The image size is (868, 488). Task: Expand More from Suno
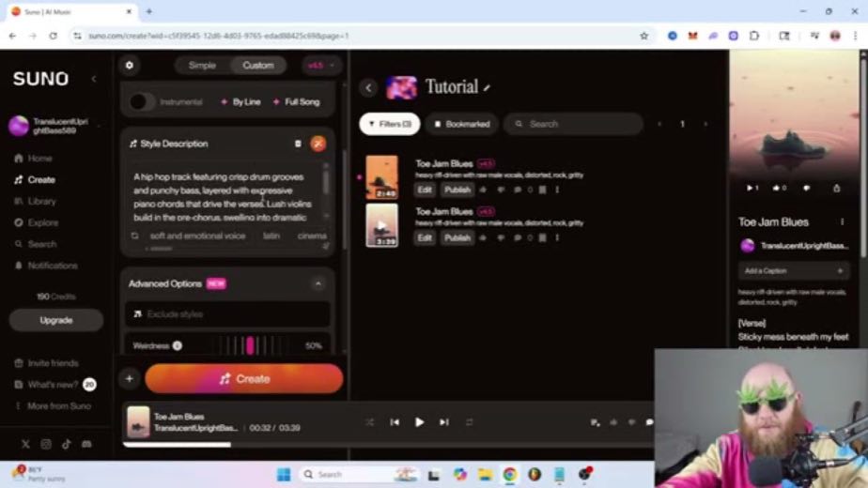coord(54,406)
